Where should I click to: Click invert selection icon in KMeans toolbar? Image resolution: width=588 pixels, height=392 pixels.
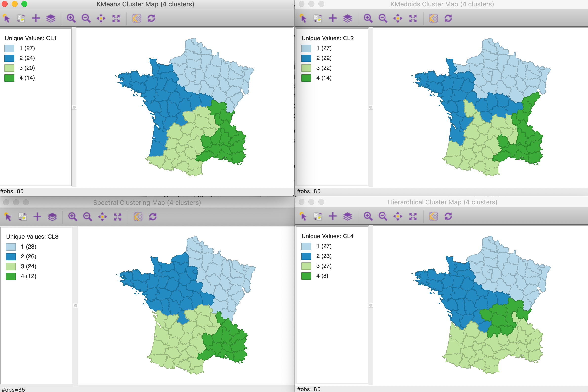21,18
